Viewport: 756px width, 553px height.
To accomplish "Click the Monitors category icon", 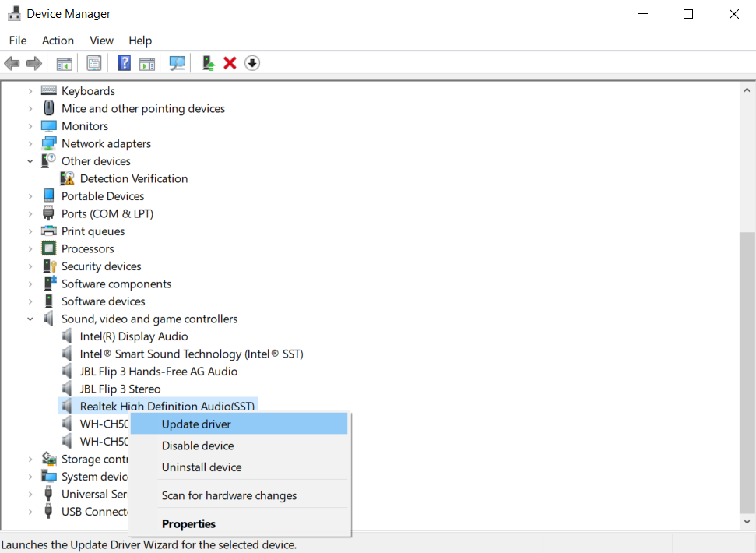I will coord(49,126).
